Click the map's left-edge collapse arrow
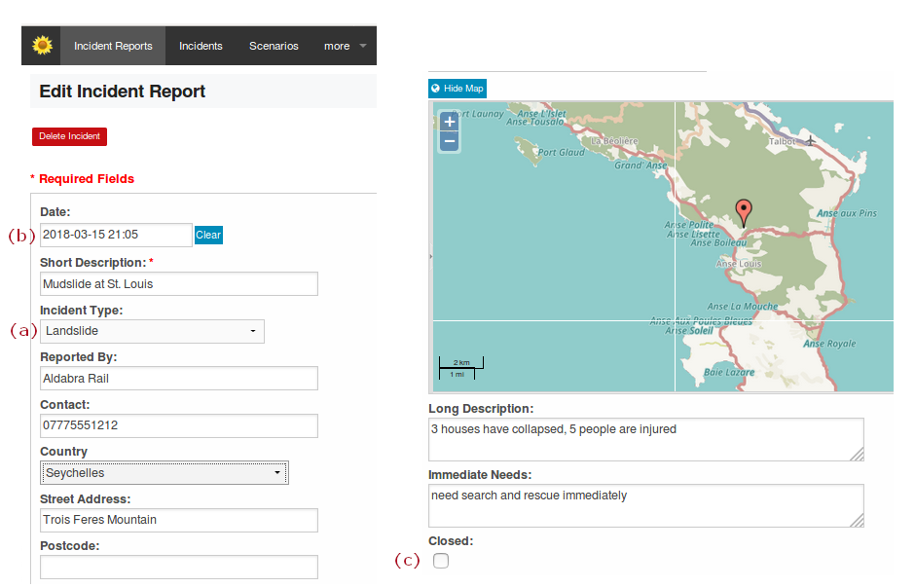Screen dimensions: 915x588 coord(431,255)
